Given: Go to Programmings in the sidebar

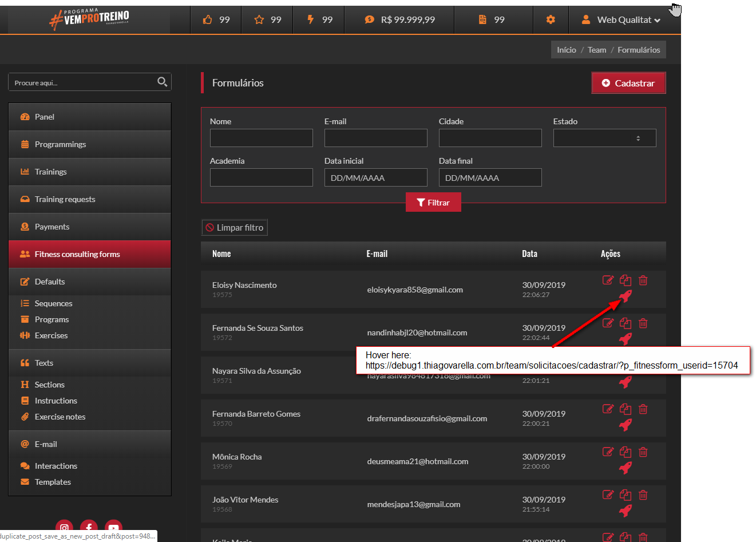Looking at the screenshot, I should click(90, 144).
